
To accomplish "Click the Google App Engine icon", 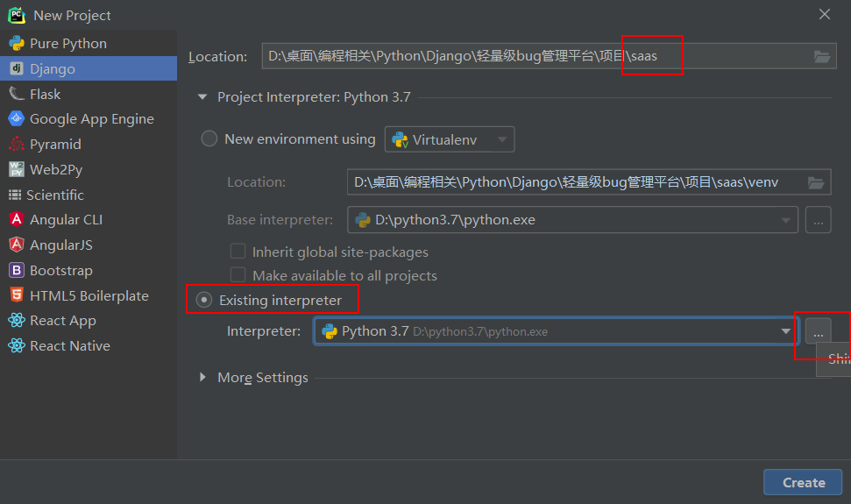I will [x=17, y=119].
